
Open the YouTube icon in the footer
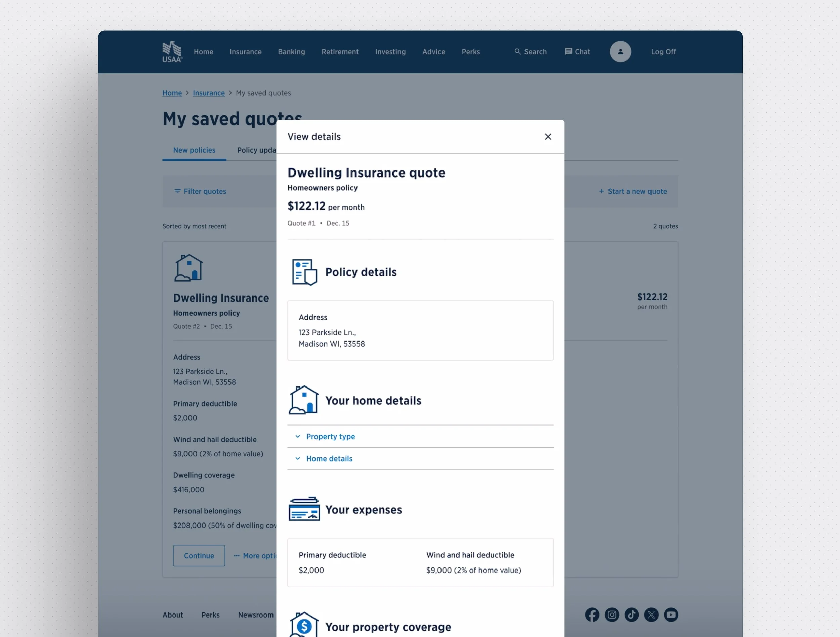tap(671, 615)
